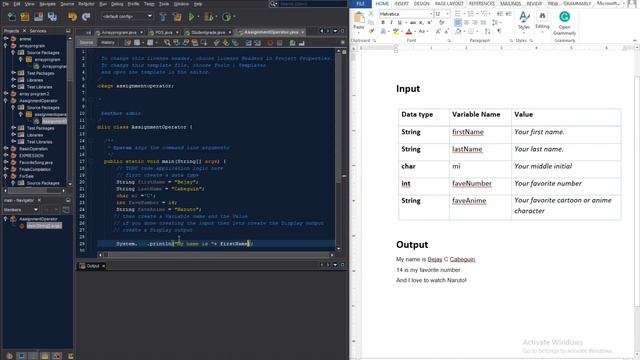Viewport: 640px width, 360px height.
Task: Center align text in Word
Action: 467,23
